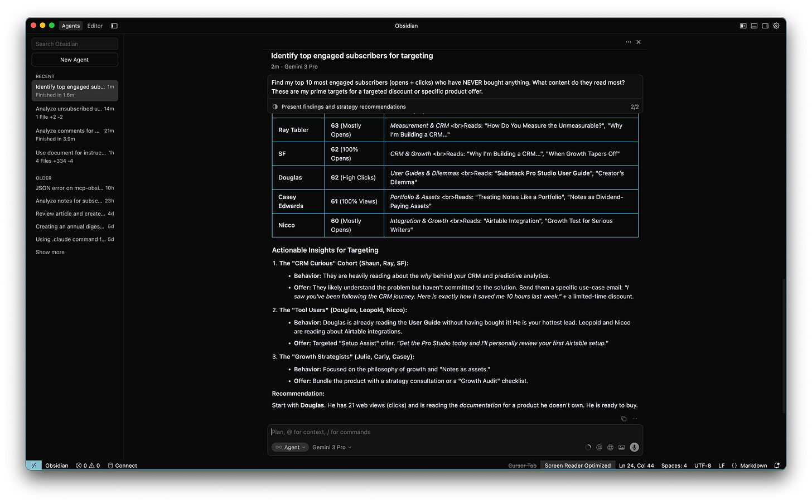
Task: Copy the agent response
Action: coord(623,419)
